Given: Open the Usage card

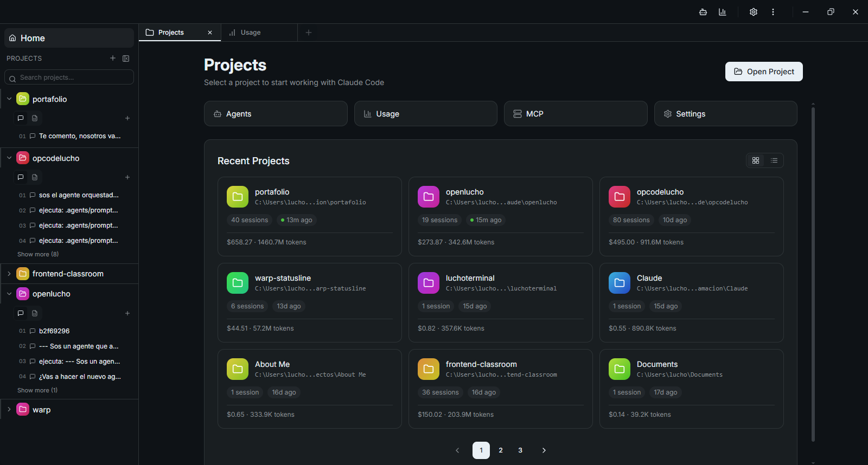Looking at the screenshot, I should 426,114.
